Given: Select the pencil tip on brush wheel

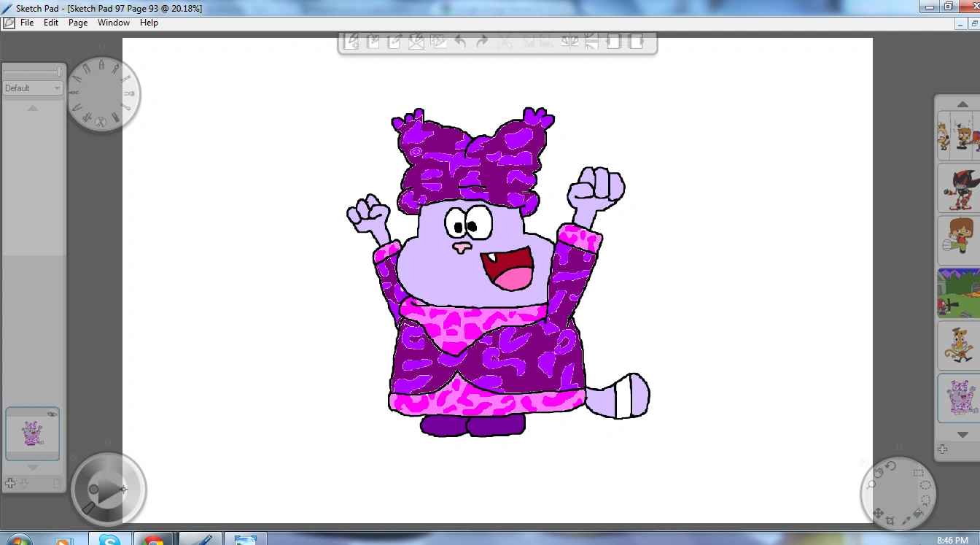Looking at the screenshot, I should coord(101,66).
